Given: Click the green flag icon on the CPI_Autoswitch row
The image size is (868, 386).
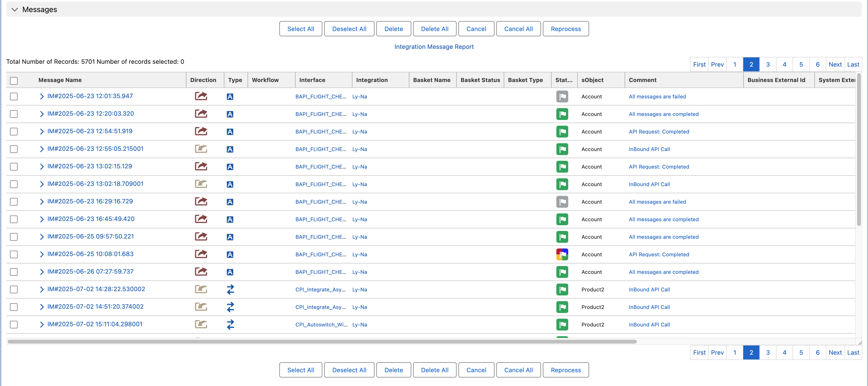Looking at the screenshot, I should pyautogui.click(x=562, y=324).
